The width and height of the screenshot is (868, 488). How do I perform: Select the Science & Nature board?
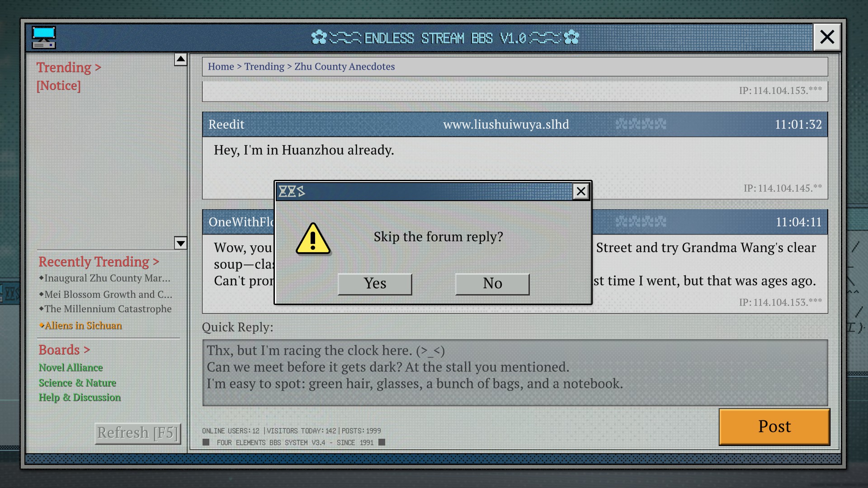pos(77,383)
